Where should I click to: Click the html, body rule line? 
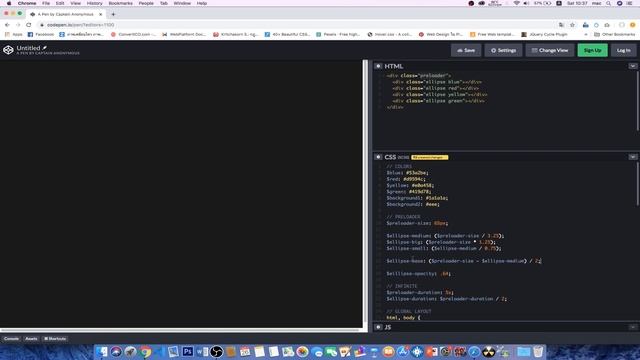click(x=403, y=318)
